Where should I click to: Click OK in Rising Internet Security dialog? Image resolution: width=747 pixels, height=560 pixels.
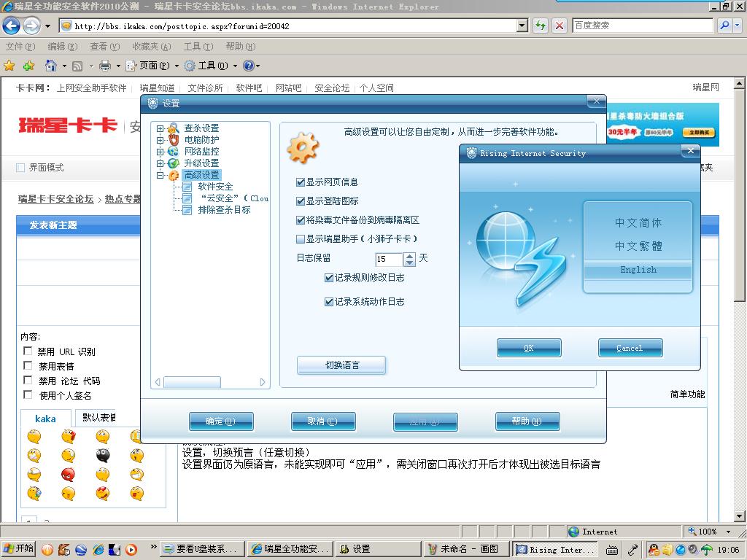click(529, 348)
